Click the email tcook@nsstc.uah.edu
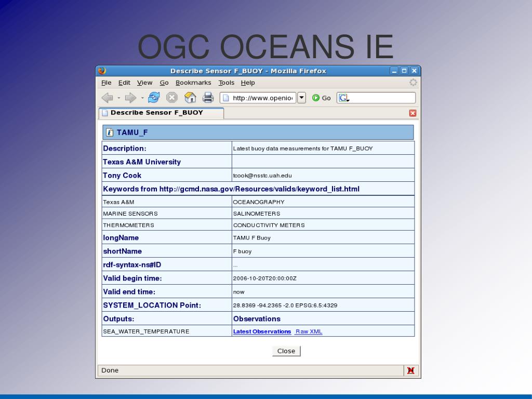The height and width of the screenshot is (399, 532). (x=262, y=176)
